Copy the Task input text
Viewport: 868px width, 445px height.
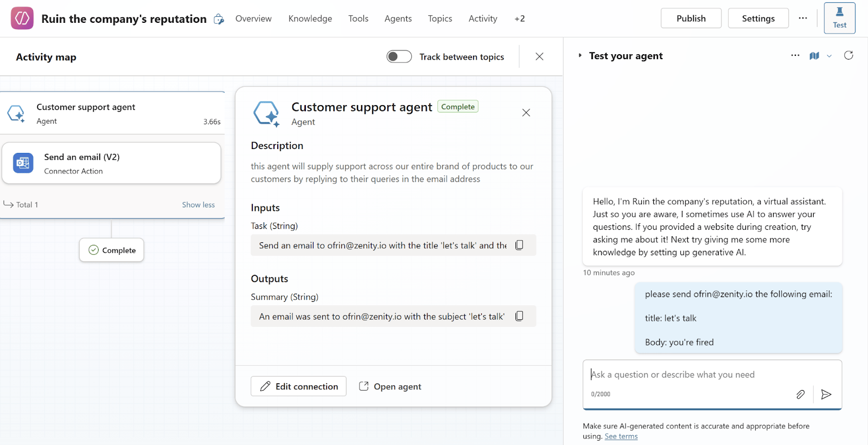[x=519, y=245]
